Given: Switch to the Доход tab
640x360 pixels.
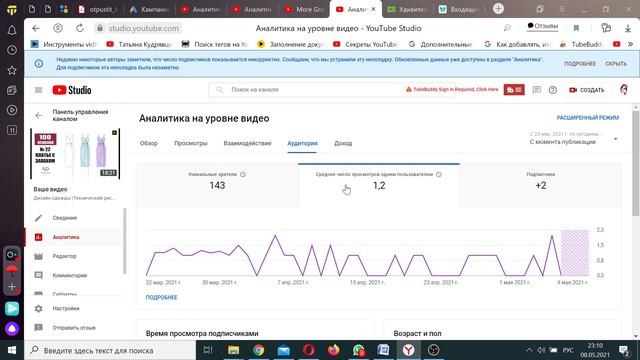Looking at the screenshot, I should point(343,143).
